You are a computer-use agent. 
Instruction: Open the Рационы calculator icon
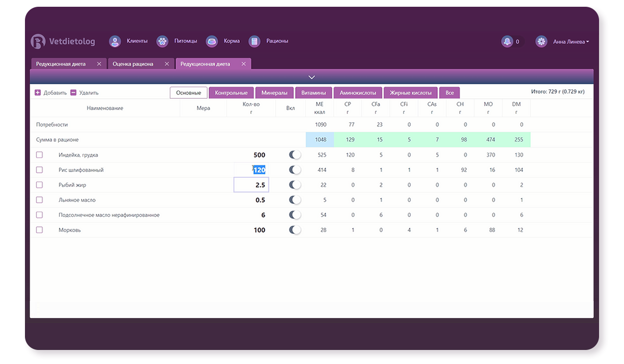click(x=254, y=42)
